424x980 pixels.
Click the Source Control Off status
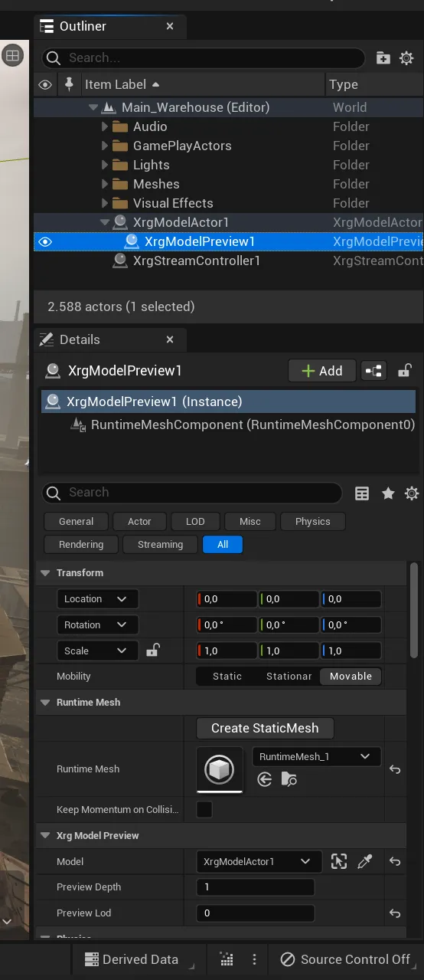[x=345, y=959]
